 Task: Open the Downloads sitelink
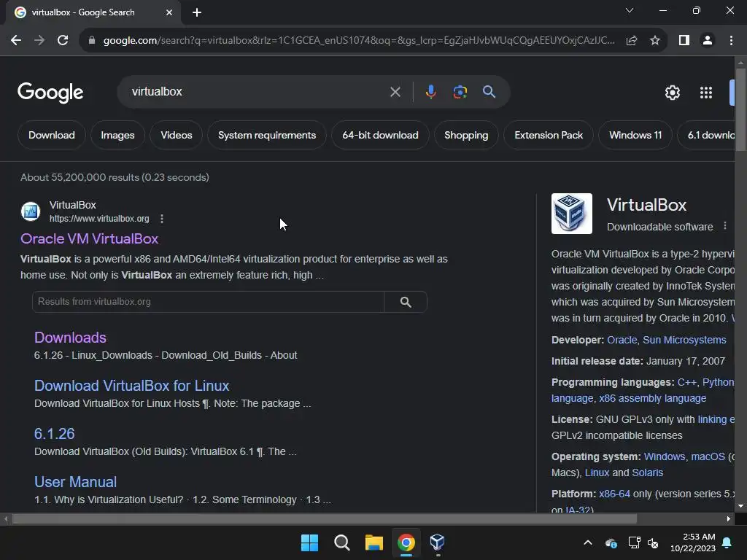point(70,338)
